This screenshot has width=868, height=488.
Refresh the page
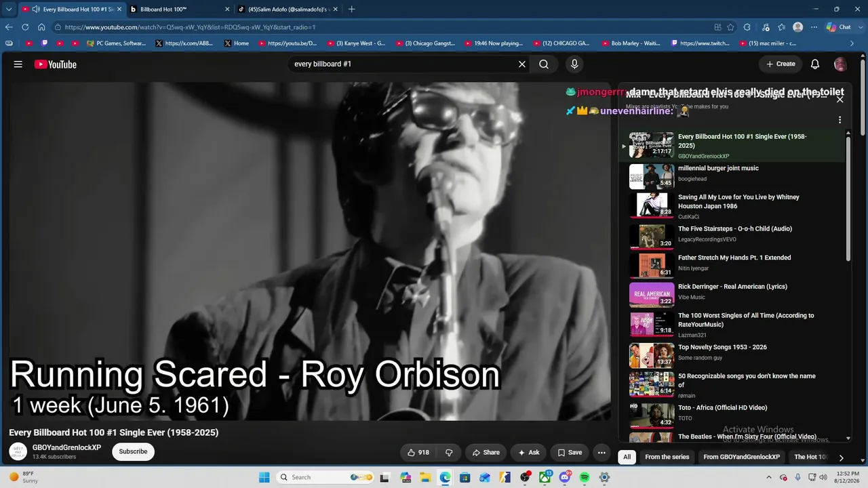[25, 27]
